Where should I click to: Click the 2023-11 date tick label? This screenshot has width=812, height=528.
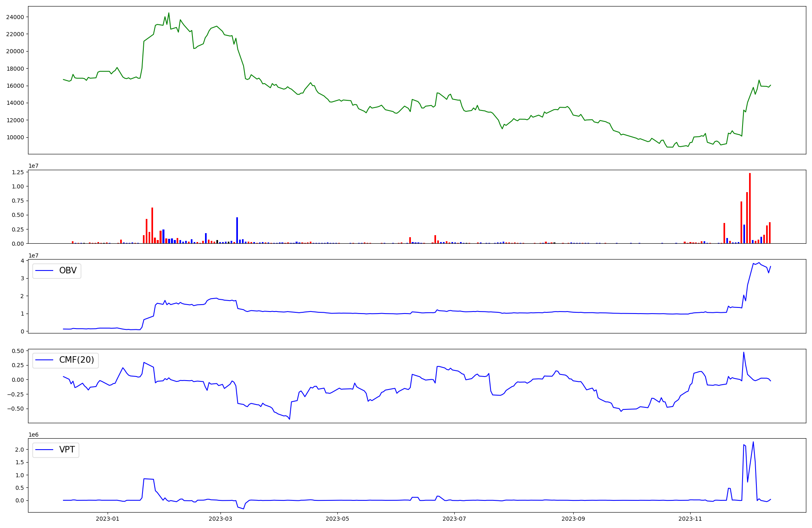coord(690,519)
